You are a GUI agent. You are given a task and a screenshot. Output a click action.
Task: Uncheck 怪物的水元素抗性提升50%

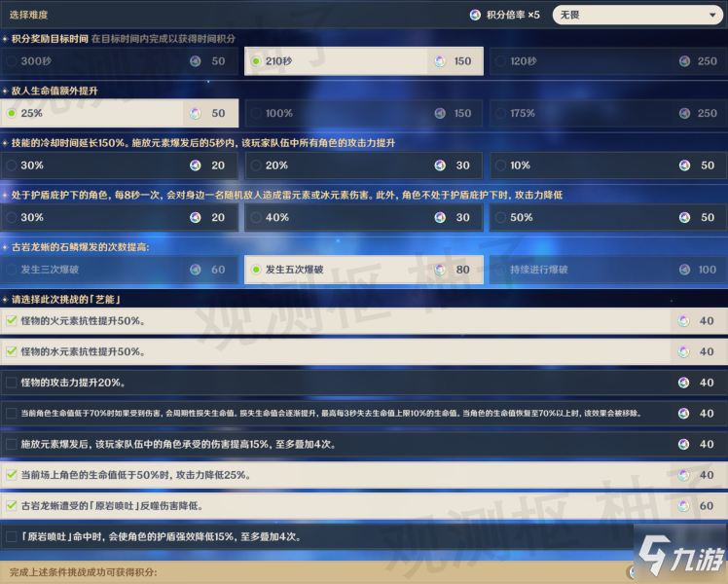pyautogui.click(x=12, y=351)
